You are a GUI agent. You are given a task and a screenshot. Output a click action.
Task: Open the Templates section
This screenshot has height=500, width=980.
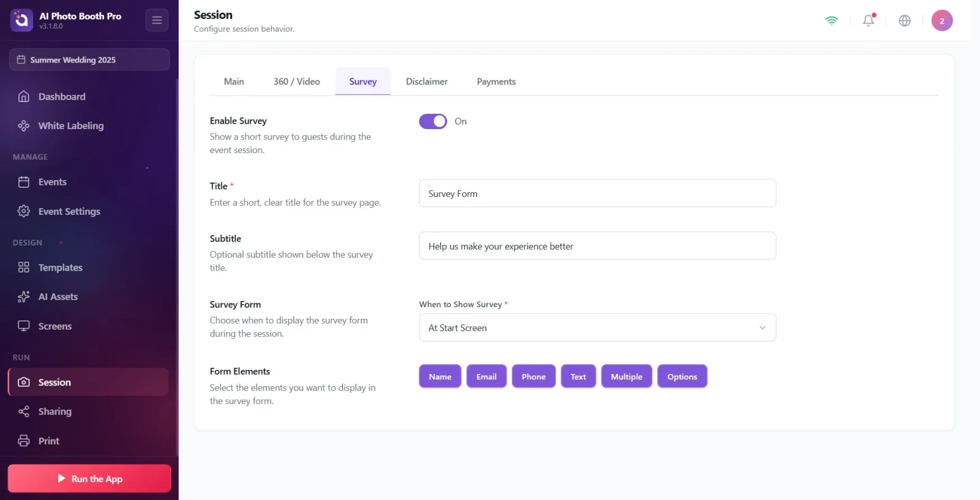pos(88,267)
